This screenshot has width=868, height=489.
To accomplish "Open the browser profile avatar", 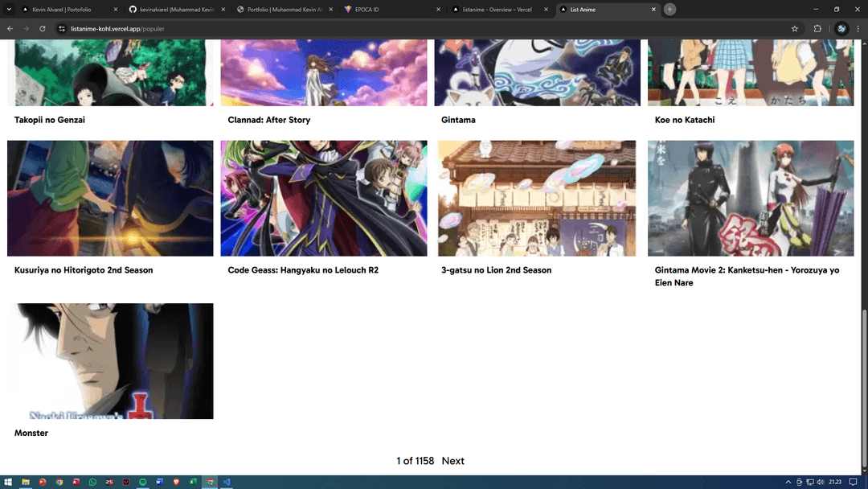I will (x=841, y=28).
